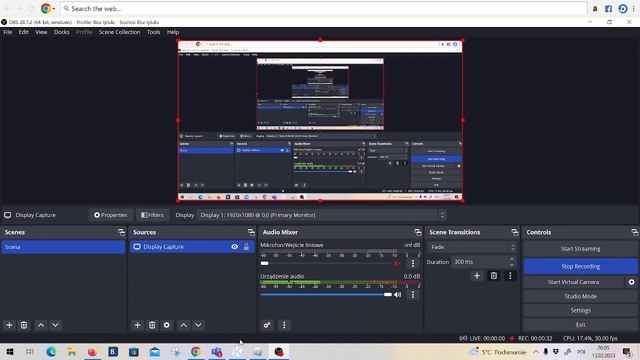Open Facebook extension icon in browser bar

(609, 9)
